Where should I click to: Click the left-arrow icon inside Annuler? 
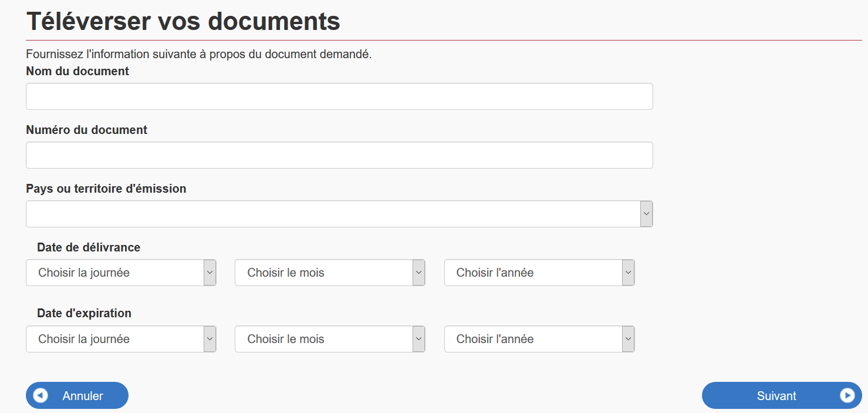point(40,395)
